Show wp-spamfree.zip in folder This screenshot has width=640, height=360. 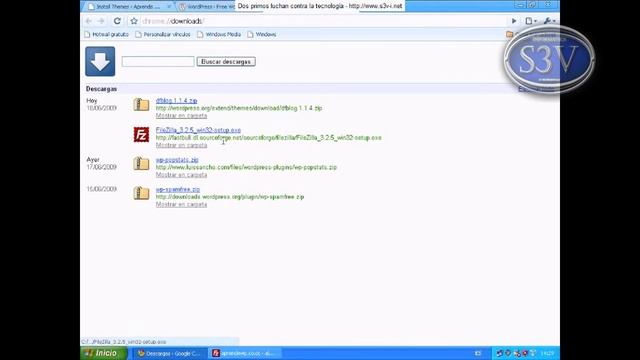181,204
